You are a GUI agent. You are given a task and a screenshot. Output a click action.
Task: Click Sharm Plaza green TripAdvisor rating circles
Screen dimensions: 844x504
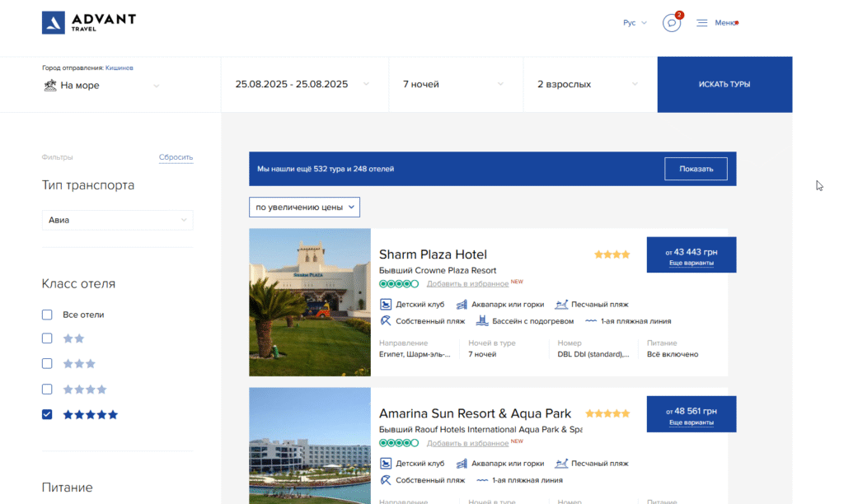pyautogui.click(x=399, y=283)
